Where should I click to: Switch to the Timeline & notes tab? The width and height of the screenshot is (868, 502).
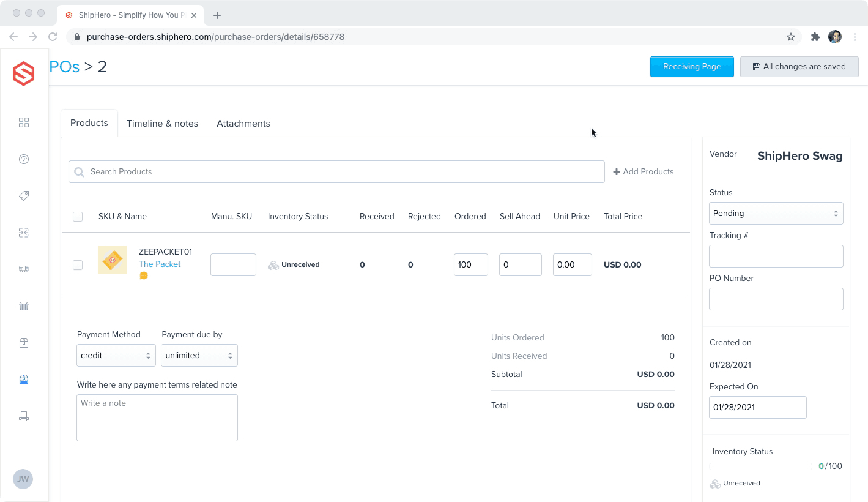(162, 124)
